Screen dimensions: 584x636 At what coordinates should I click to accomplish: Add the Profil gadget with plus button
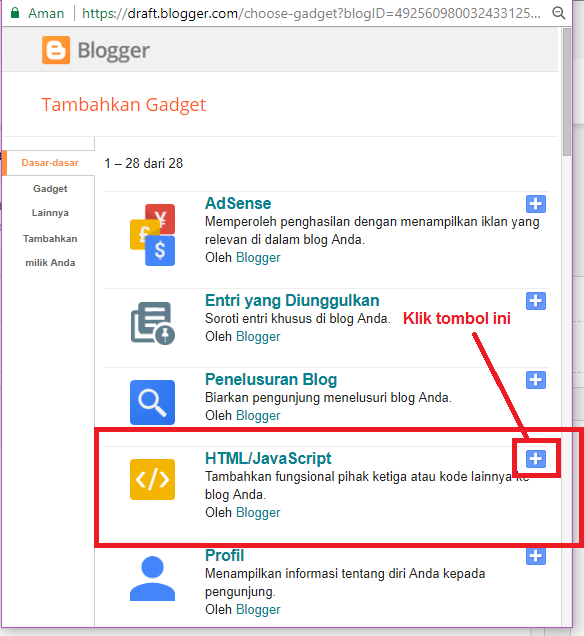coord(536,556)
